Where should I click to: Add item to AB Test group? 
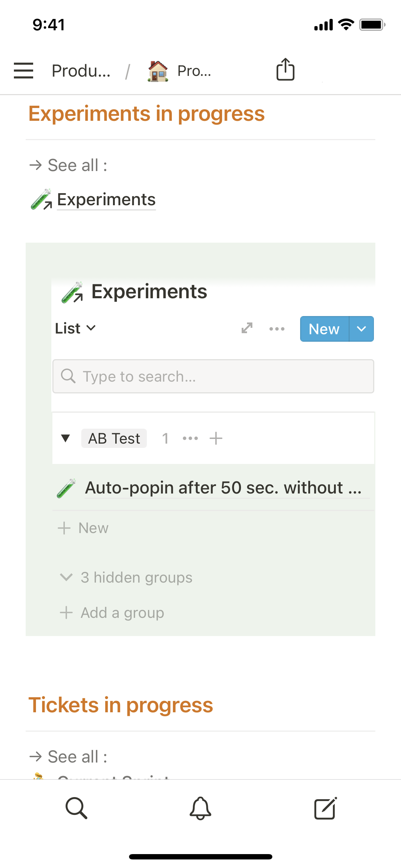[216, 438]
